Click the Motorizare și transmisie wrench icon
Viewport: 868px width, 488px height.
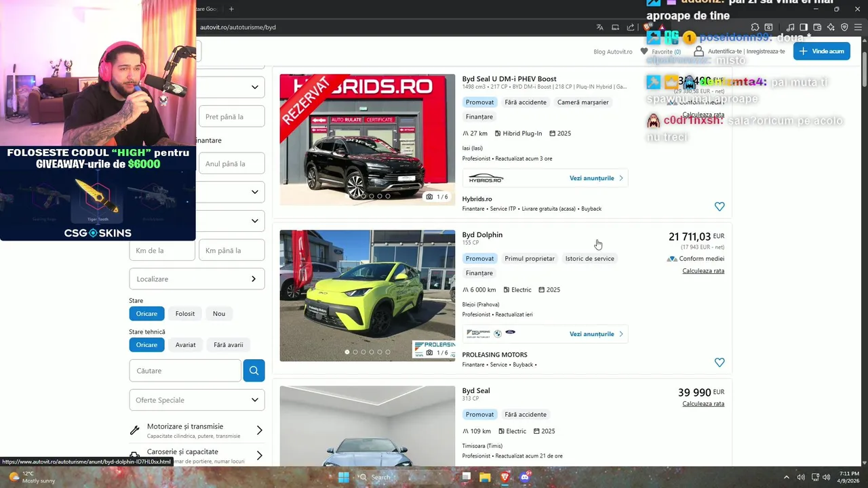(135, 430)
